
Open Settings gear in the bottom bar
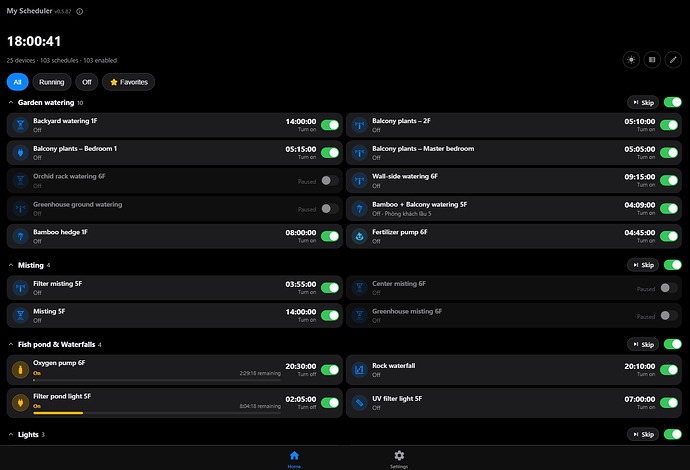(x=399, y=459)
